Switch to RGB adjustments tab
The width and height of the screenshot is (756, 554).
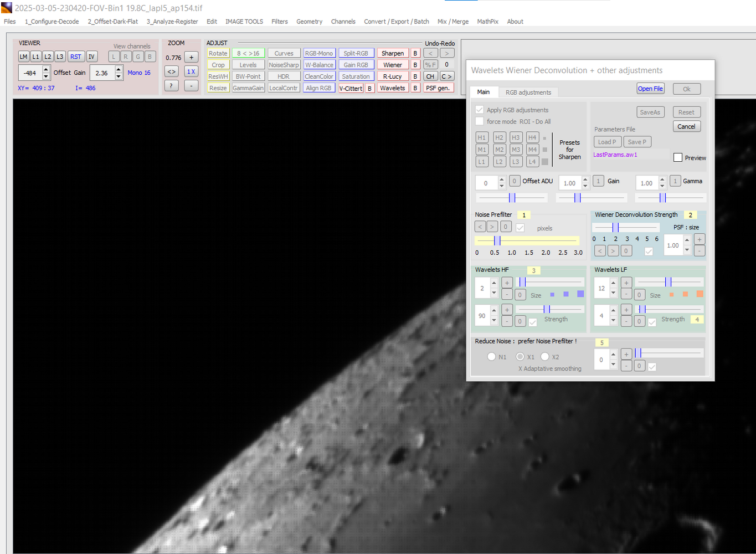click(528, 93)
